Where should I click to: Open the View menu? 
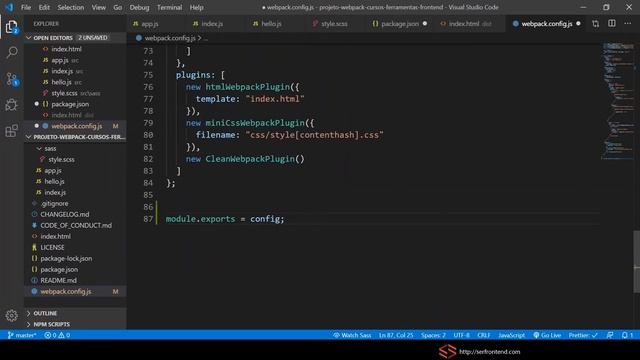(x=98, y=7)
